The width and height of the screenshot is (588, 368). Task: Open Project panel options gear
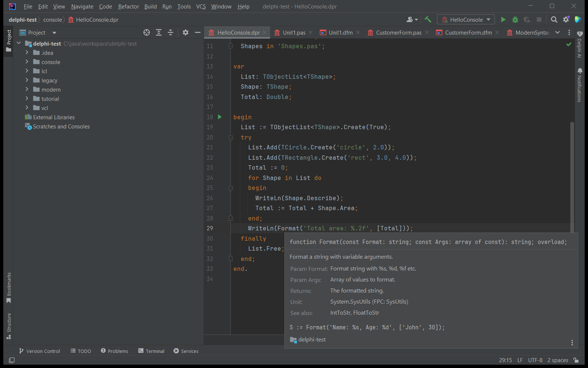(186, 32)
